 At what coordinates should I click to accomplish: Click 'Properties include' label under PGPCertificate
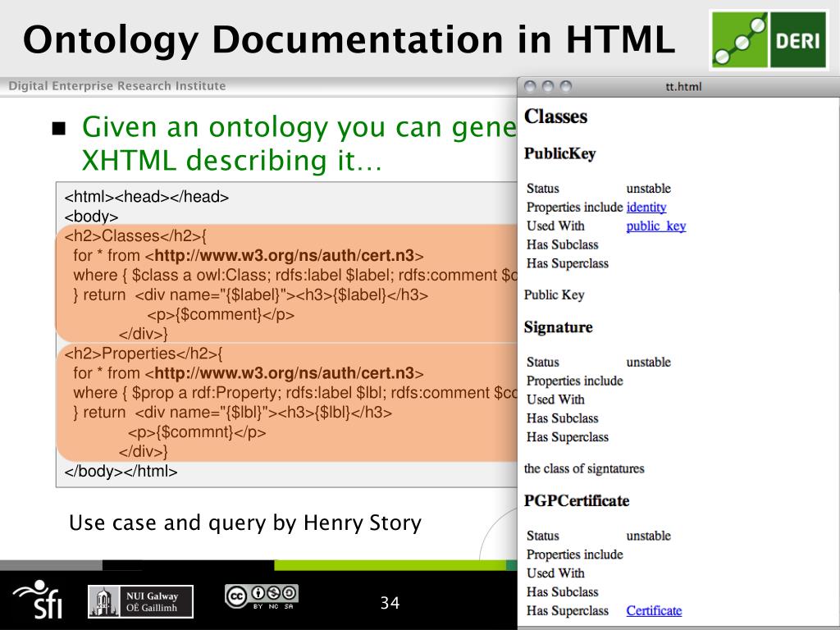point(574,555)
